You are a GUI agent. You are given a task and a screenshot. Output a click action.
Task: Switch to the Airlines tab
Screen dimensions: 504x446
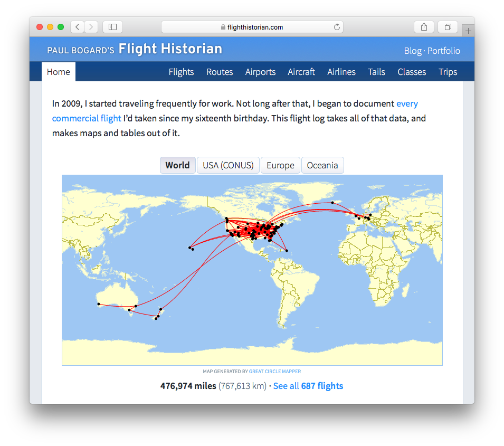point(341,72)
